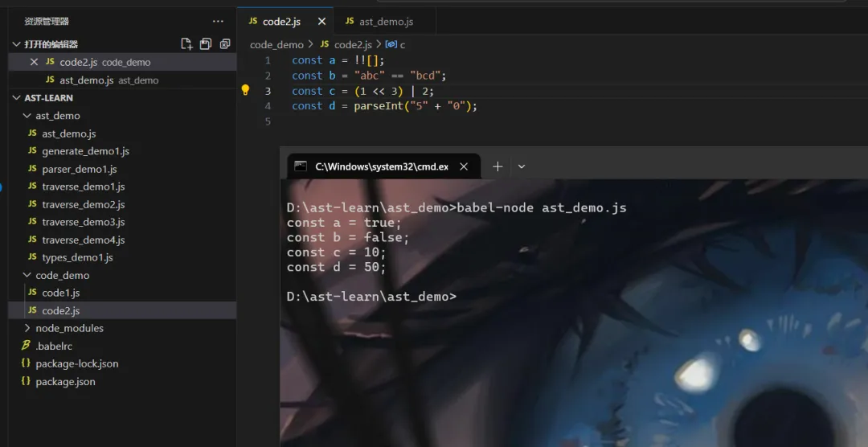Viewport: 868px width, 447px height.
Task: Click the lightbulb code action icon
Action: tap(246, 91)
